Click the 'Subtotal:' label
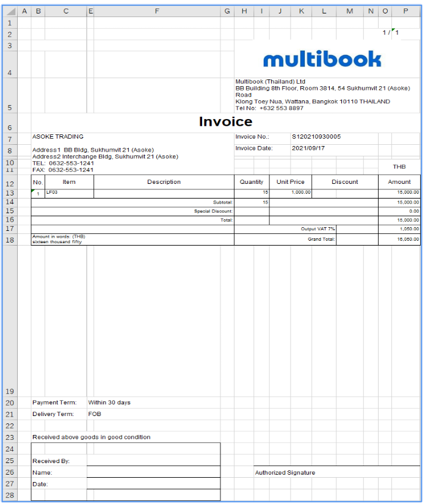Screen dimensions: 425x504 coord(223,202)
